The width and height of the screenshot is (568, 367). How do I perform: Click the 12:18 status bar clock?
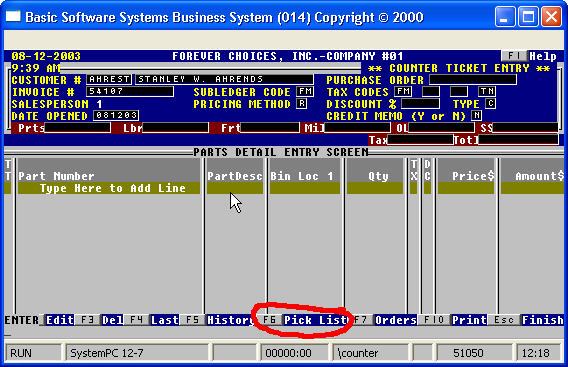click(538, 353)
